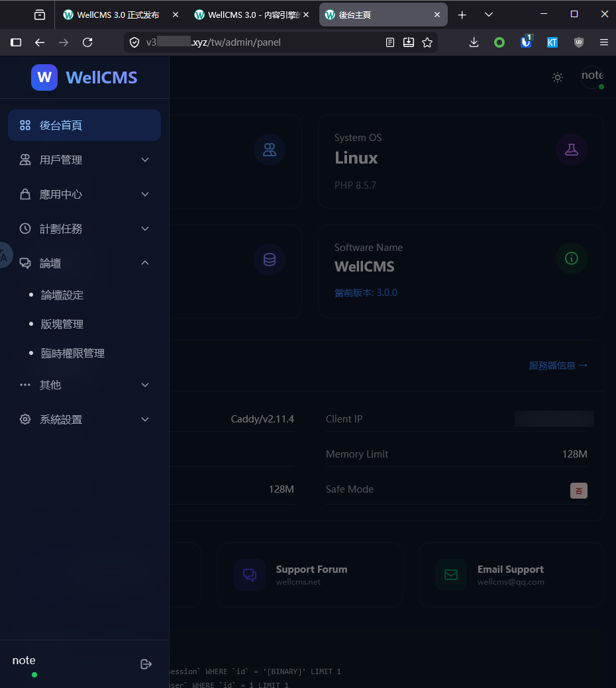Viewport: 616px width, 688px height.
Task: Click the tracking protection shield icon
Action: [134, 42]
